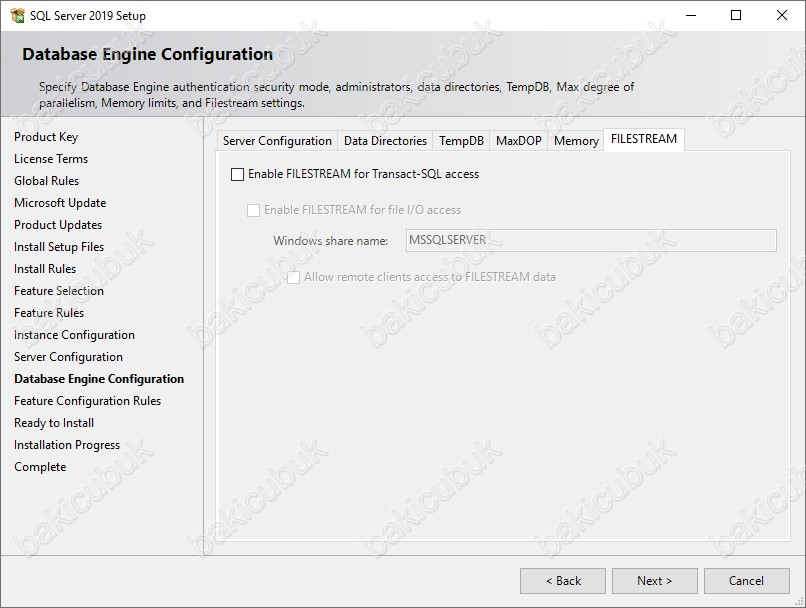Select Instance Configuration step in sidebar
The height and width of the screenshot is (608, 806).
(74, 335)
